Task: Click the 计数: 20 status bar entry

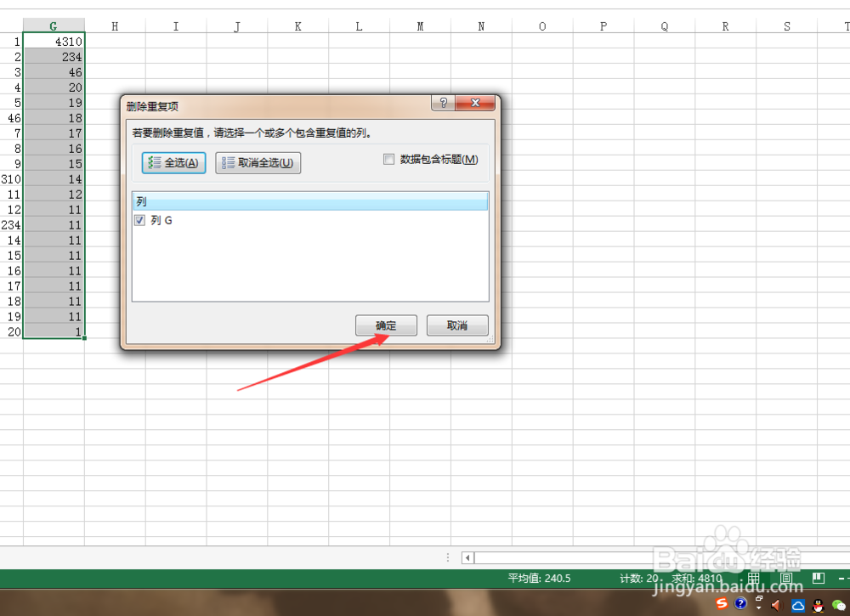Action: click(x=639, y=578)
